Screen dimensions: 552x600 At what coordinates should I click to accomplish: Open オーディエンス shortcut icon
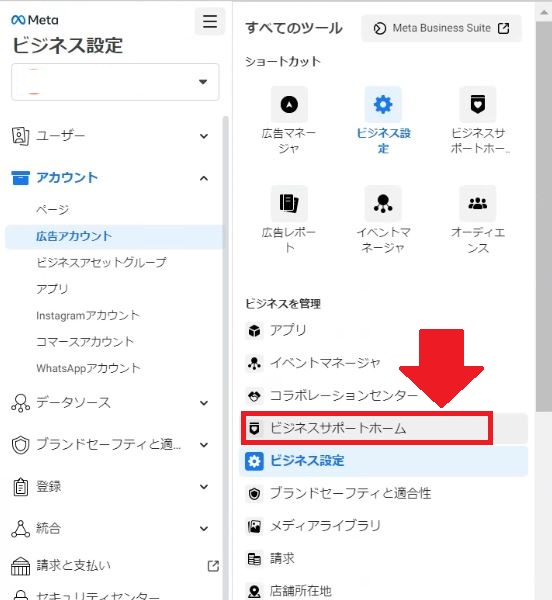(477, 203)
